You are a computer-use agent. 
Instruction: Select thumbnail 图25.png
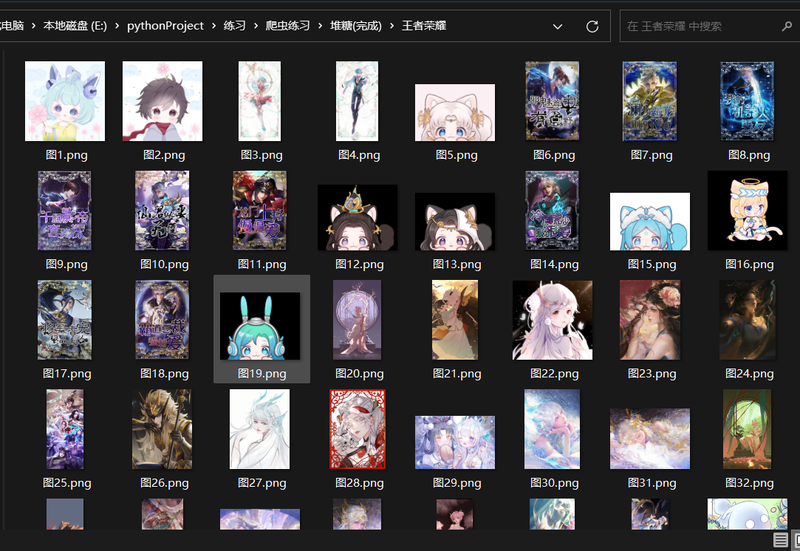[x=65, y=429]
